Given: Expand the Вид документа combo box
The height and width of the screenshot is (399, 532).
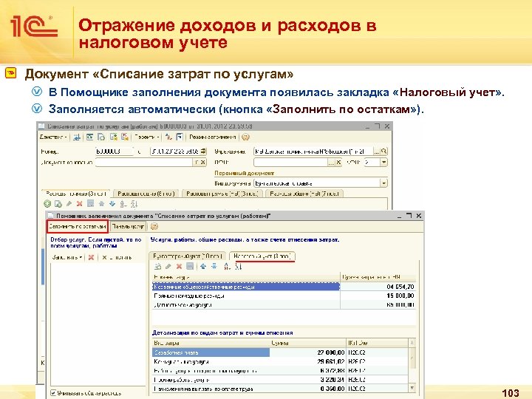Looking at the screenshot, I should [x=383, y=183].
